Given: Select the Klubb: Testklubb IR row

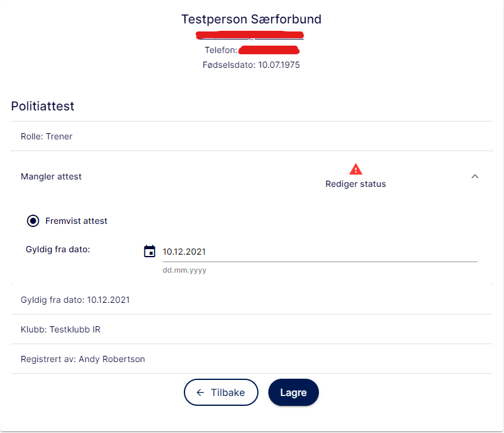Looking at the screenshot, I should point(252,329).
